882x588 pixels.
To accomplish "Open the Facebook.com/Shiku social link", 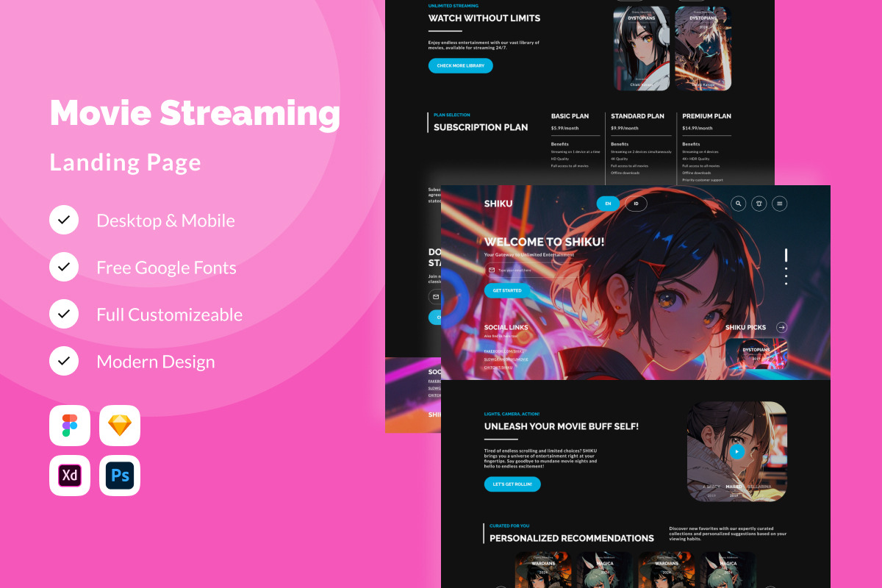I will 501,351.
